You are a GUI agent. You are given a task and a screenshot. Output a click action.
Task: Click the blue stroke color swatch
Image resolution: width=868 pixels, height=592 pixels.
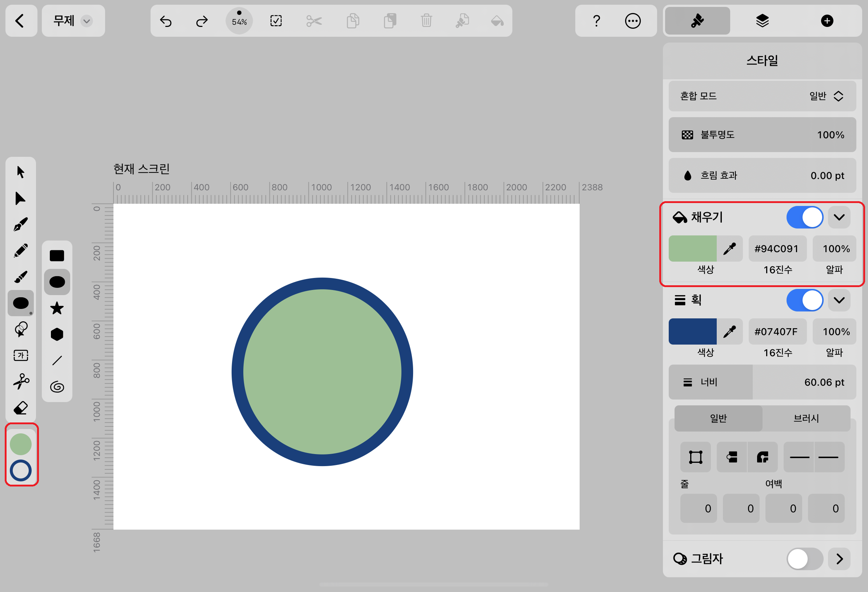(x=692, y=331)
